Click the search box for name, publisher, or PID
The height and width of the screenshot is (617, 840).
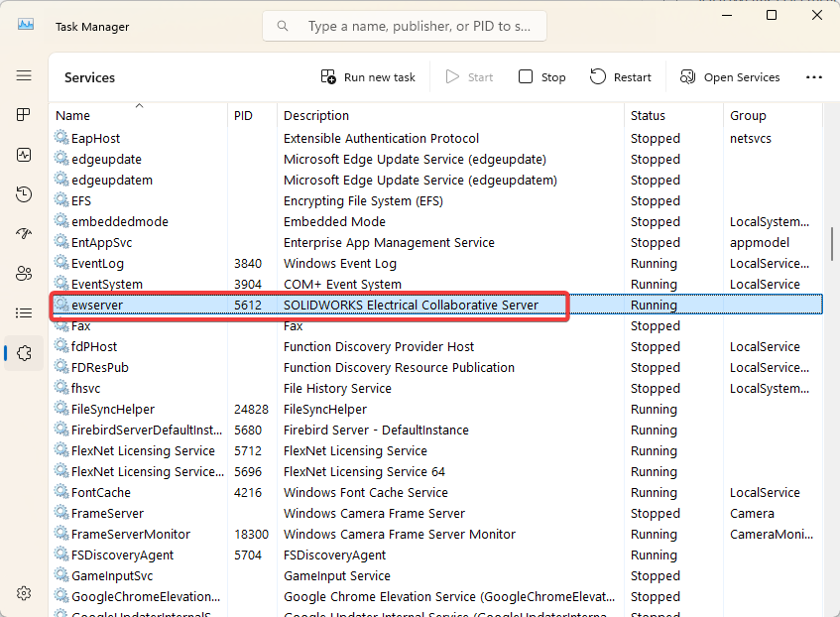coord(405,26)
